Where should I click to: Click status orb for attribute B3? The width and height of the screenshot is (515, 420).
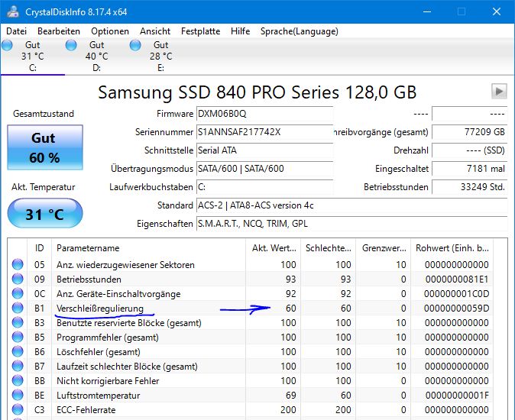[x=18, y=322]
